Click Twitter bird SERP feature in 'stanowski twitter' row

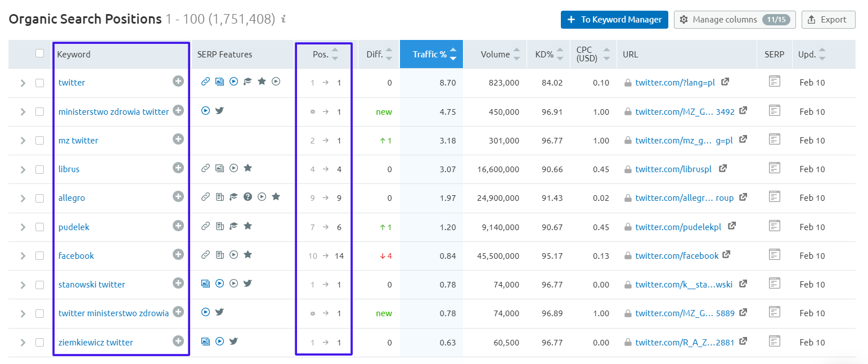[248, 284]
